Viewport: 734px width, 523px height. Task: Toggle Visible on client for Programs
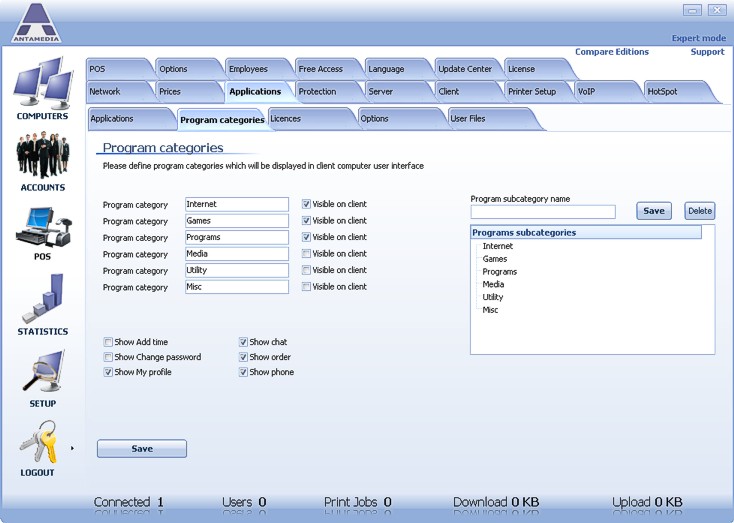click(306, 237)
